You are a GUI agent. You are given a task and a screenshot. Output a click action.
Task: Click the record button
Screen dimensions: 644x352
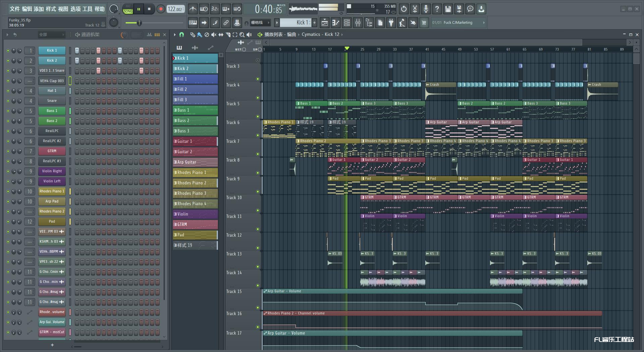pos(161,9)
